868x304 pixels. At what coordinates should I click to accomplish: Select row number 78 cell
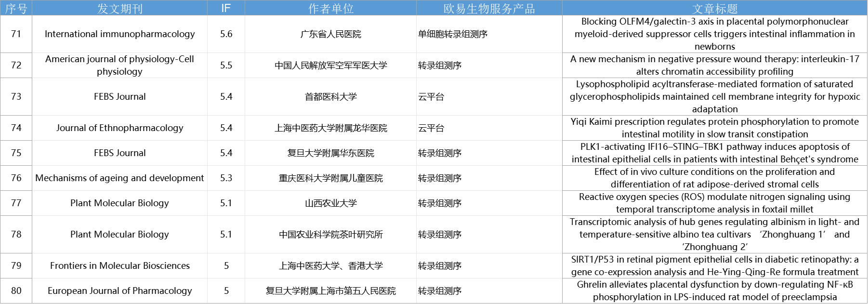click(x=16, y=235)
